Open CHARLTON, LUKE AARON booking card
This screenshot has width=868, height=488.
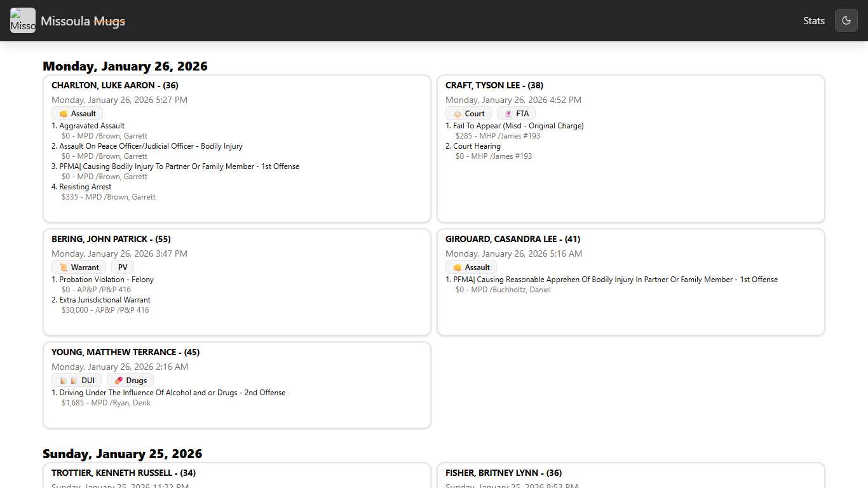click(115, 85)
